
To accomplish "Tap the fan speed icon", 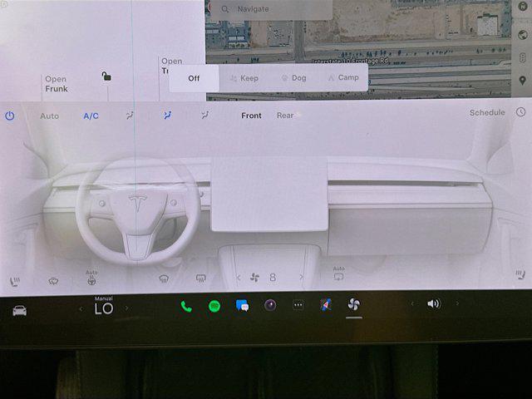I will click(x=254, y=278).
